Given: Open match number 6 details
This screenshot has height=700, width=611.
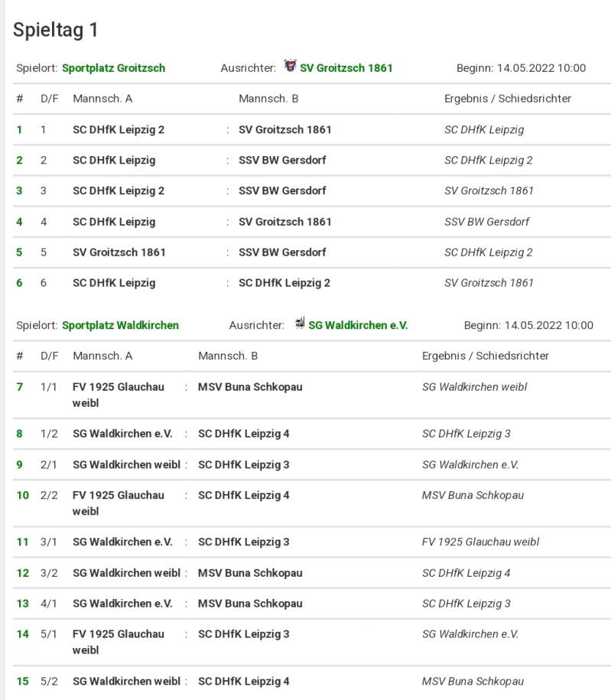Looking at the screenshot, I should click(x=19, y=283).
